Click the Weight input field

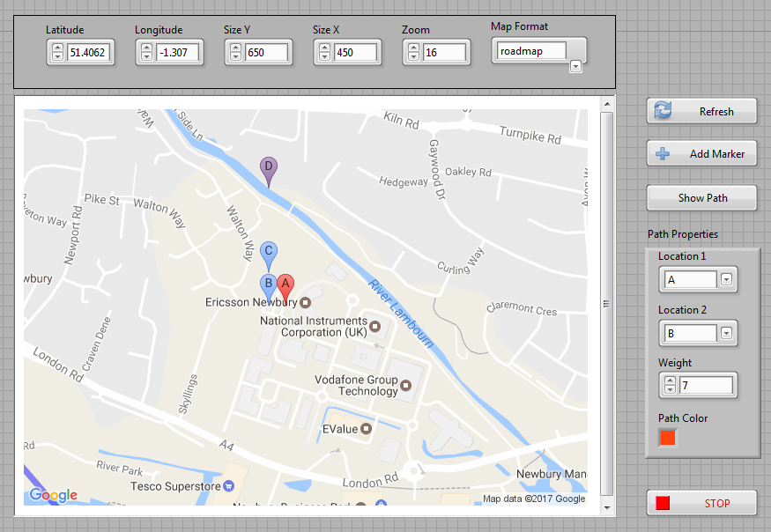click(x=706, y=385)
